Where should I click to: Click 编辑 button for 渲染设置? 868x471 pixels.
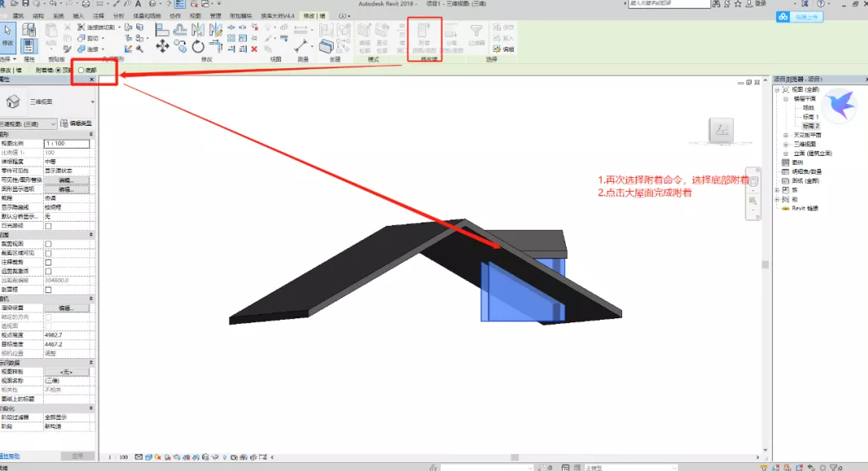[x=67, y=309]
